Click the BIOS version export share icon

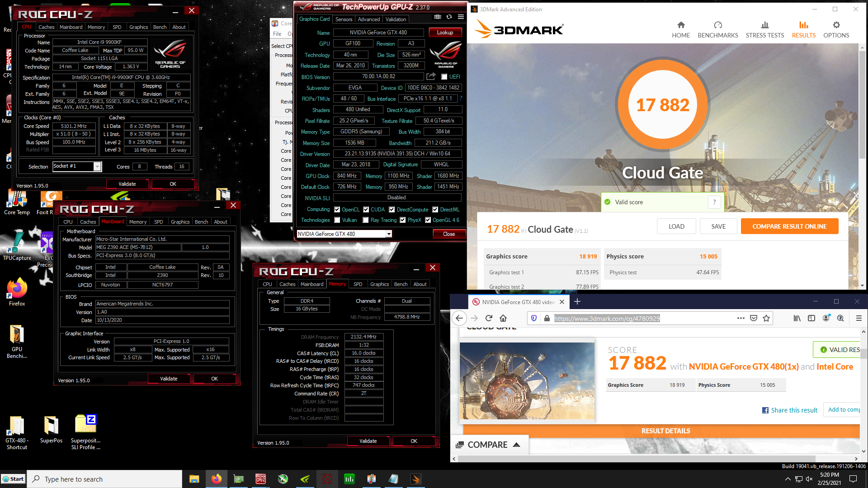tap(431, 76)
